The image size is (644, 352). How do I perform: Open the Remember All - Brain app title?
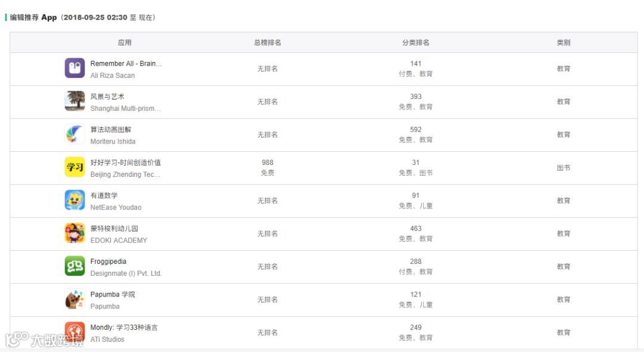126,64
